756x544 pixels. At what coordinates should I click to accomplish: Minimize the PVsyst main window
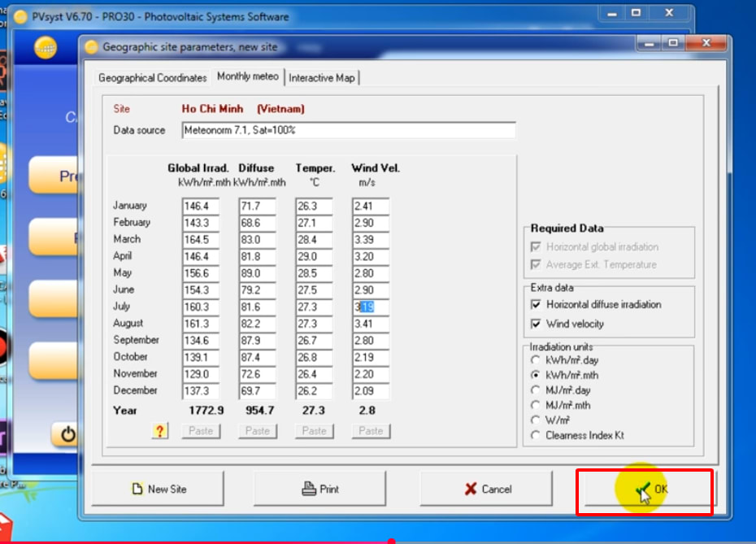click(612, 14)
